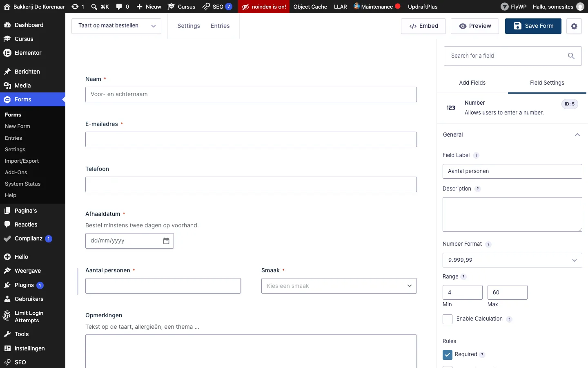Open the Smaak dropdown in the form
Image resolution: width=588 pixels, height=368 pixels.
pyautogui.click(x=339, y=286)
